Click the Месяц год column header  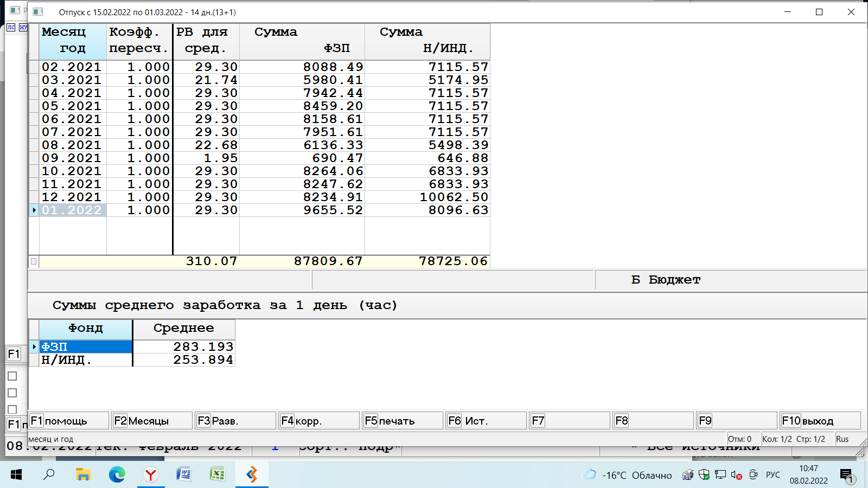[73, 41]
